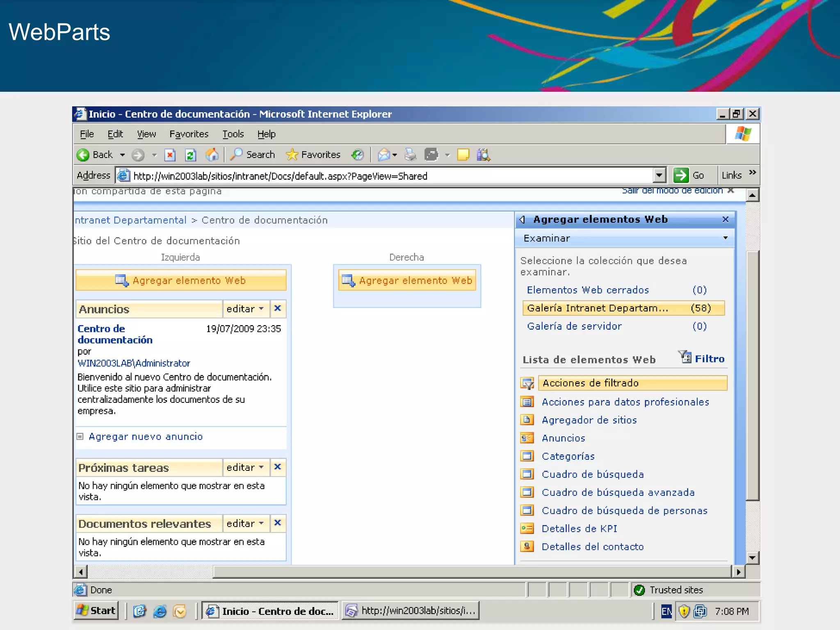The height and width of the screenshot is (630, 840).
Task: Open the History toolbar icon
Action: (357, 155)
